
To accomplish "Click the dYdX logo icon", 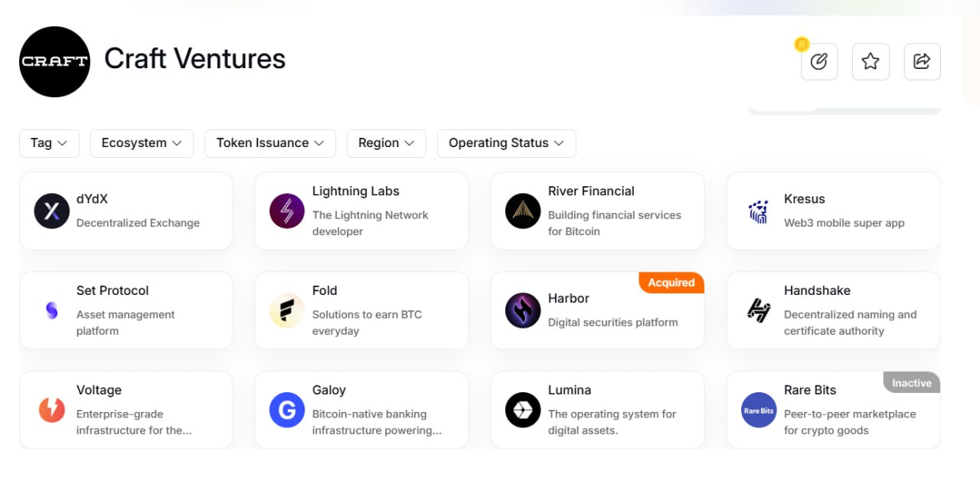I will pyautogui.click(x=52, y=211).
